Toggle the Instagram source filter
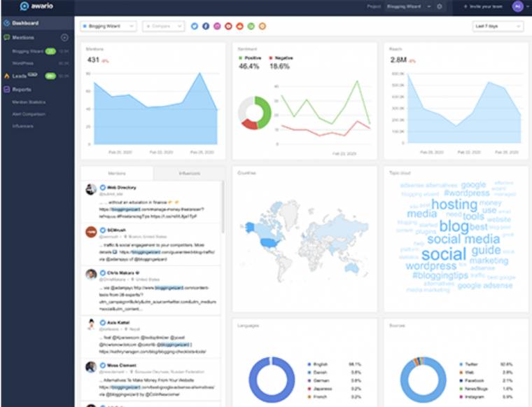532x407 pixels. 217,26
